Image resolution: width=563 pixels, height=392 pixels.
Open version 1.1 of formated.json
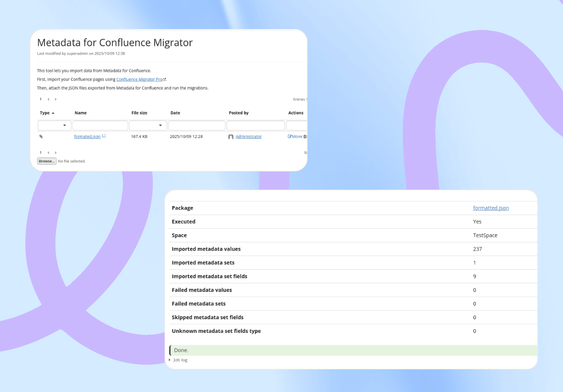click(x=104, y=136)
